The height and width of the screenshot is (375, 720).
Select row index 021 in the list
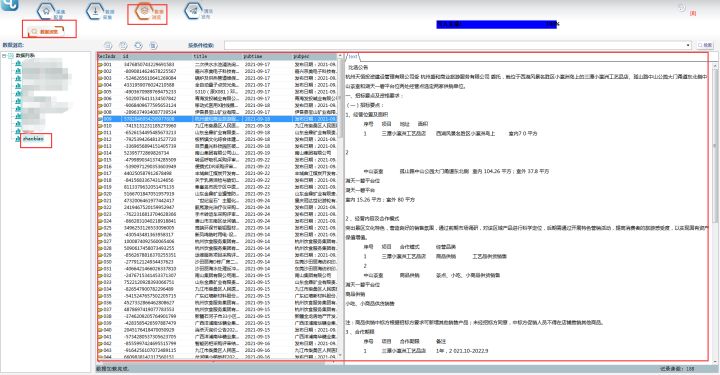coord(108,201)
